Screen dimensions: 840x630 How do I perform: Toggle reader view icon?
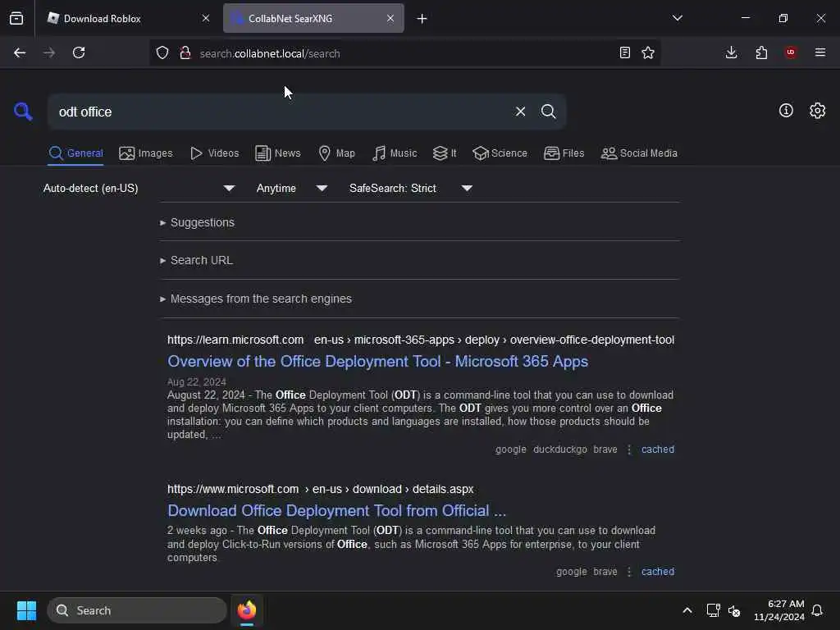pos(624,52)
